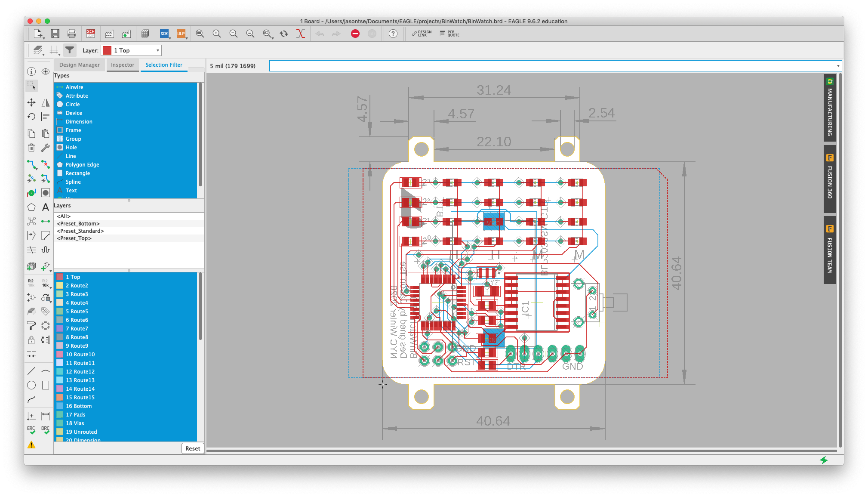
Task: Click the Reset button
Action: pos(193,448)
